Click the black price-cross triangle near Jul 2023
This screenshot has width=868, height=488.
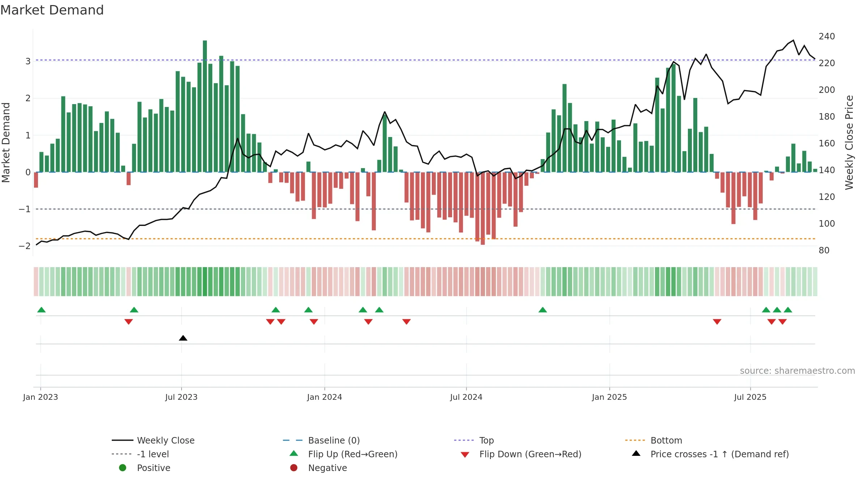pyautogui.click(x=183, y=338)
